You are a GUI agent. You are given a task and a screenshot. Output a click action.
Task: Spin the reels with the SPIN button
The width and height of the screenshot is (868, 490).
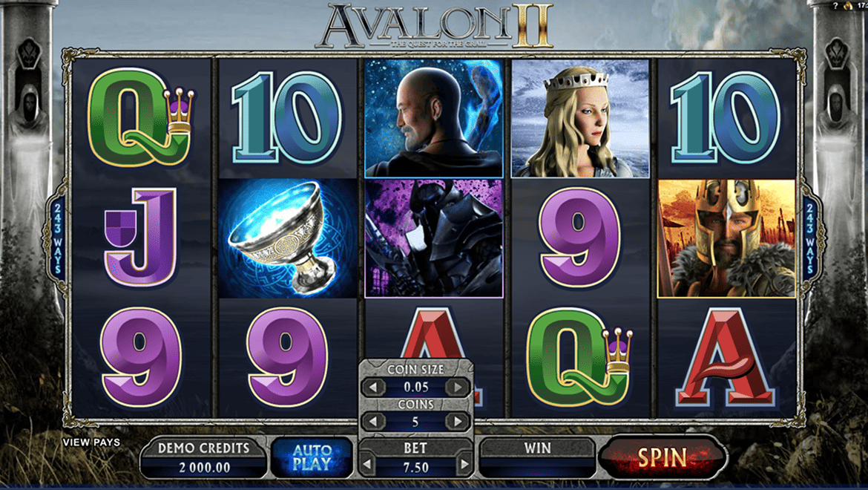[x=662, y=458]
